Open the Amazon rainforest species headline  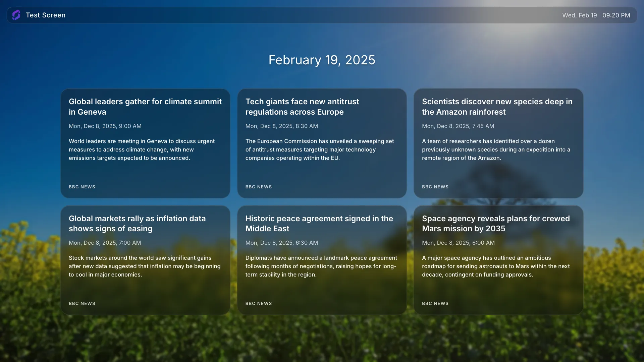pos(497,107)
